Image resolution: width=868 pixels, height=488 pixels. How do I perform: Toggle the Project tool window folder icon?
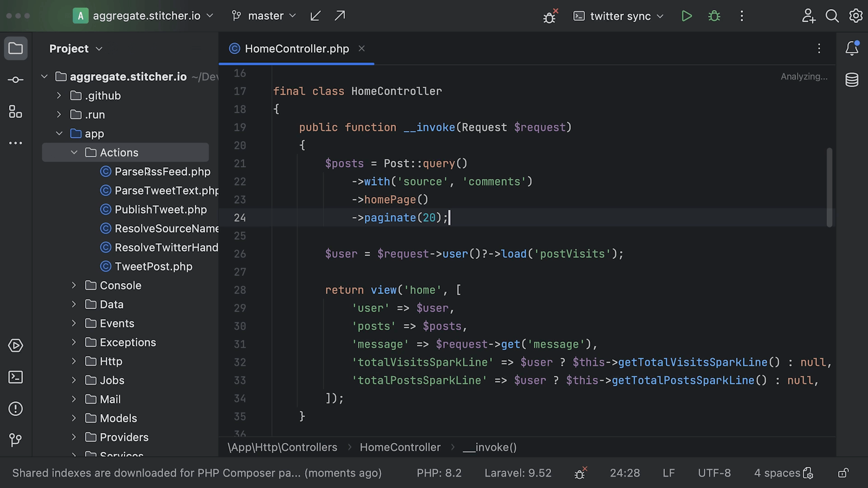pyautogui.click(x=16, y=48)
